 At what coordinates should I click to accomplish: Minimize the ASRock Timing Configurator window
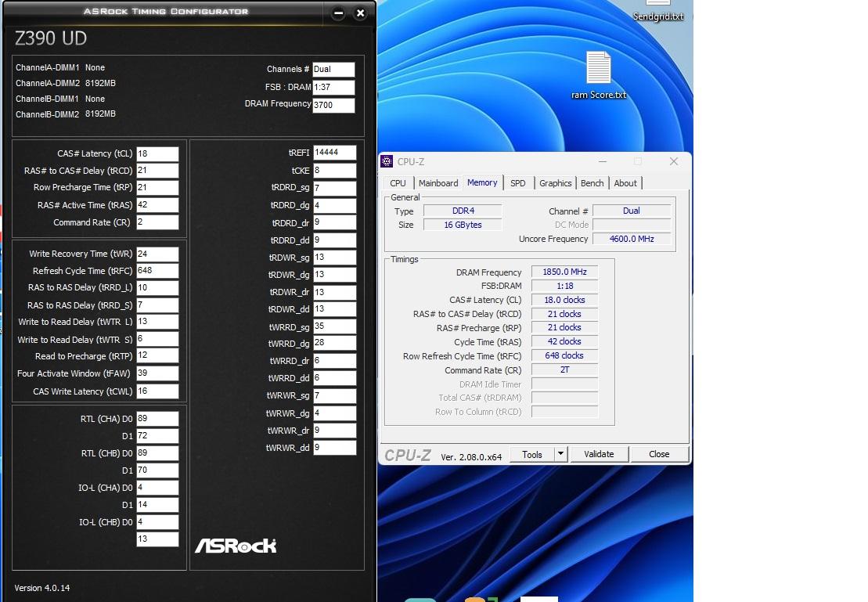pos(338,13)
